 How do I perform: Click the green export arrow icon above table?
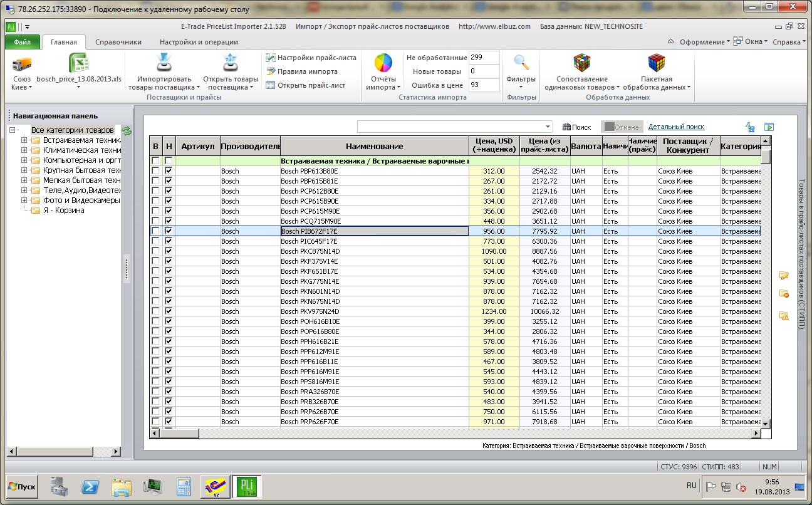[x=769, y=127]
